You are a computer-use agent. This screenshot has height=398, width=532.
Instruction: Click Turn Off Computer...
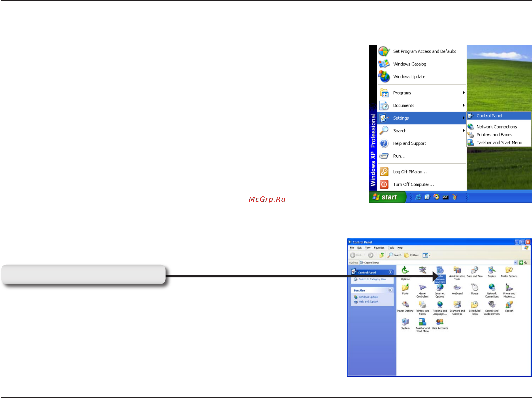pyautogui.click(x=422, y=184)
